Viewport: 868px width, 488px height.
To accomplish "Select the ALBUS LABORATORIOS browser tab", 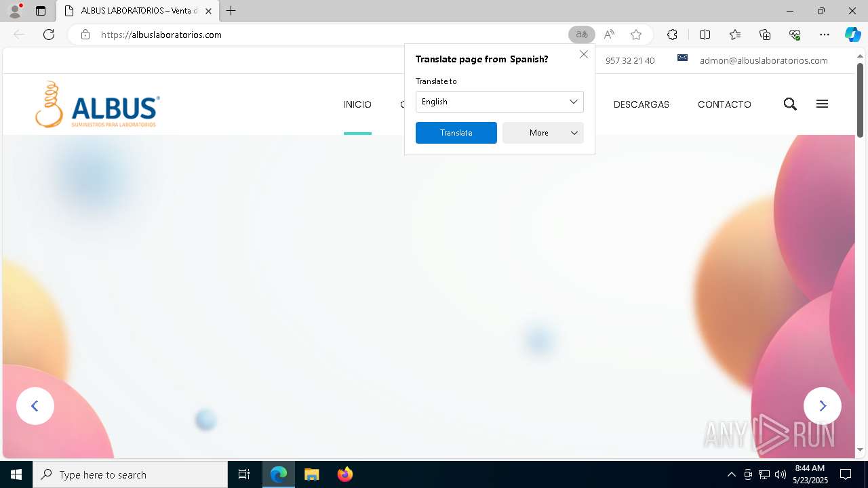I will click(138, 11).
